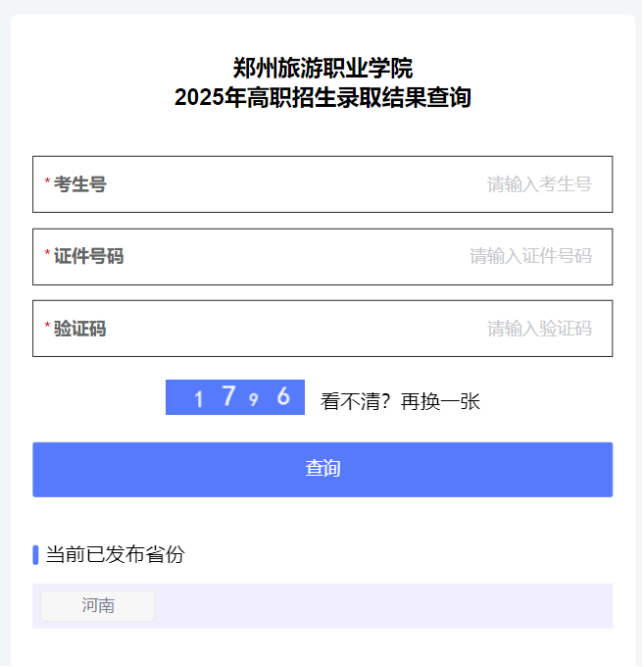
Task: Click the red asterisk beside 考生号
Action: (47, 184)
